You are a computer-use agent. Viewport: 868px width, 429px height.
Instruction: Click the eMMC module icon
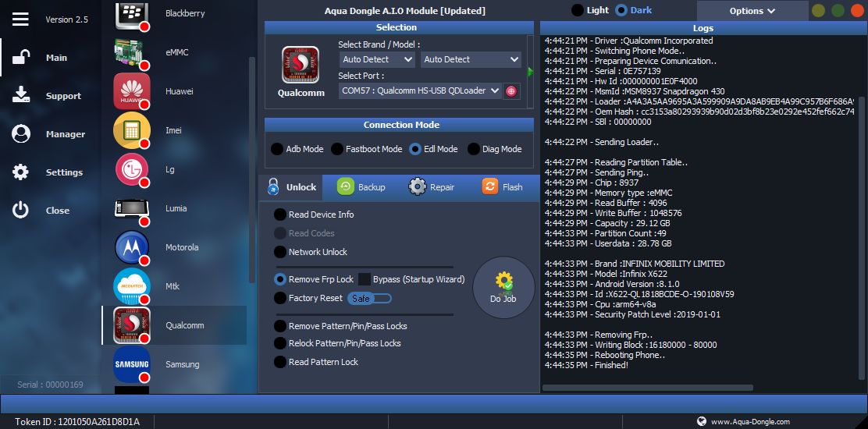pos(132,52)
